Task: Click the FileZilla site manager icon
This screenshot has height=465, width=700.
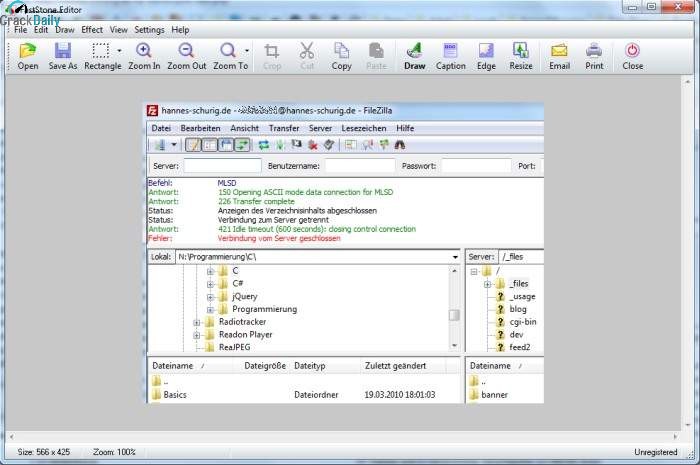Action: click(160, 145)
